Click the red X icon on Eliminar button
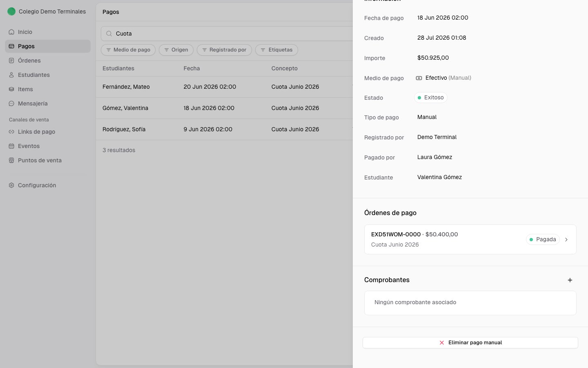Screen dimensions: 588x368 [442, 343]
